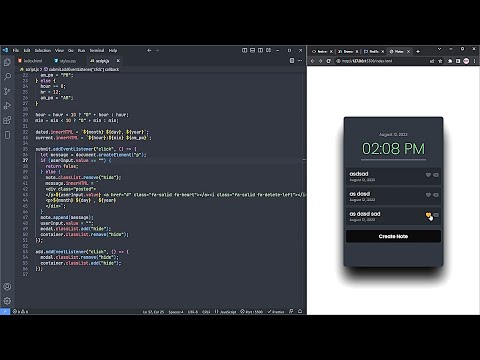Click the browser address bar URL

tap(367, 61)
